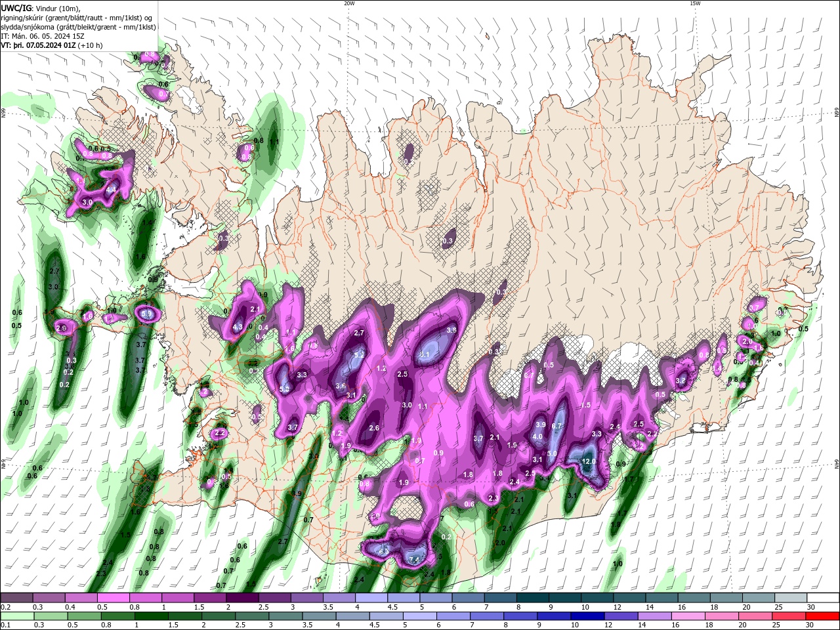Image resolution: width=840 pixels, height=630 pixels.
Task: Pick white snow legend swatch at 30
Action: coord(824,598)
